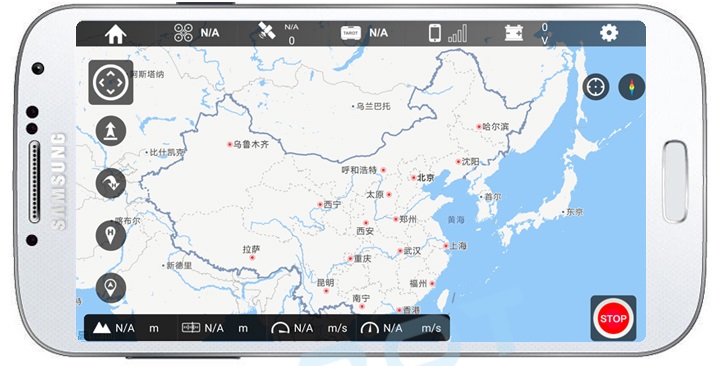
Task: Tap the altitude mountain readout
Action: (126, 328)
